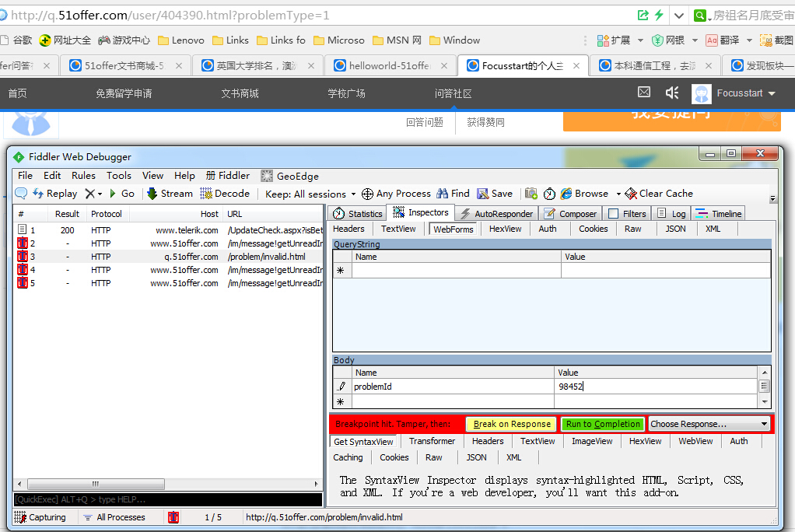Open Filters tab
Screen dimensions: 795x532
click(x=627, y=214)
